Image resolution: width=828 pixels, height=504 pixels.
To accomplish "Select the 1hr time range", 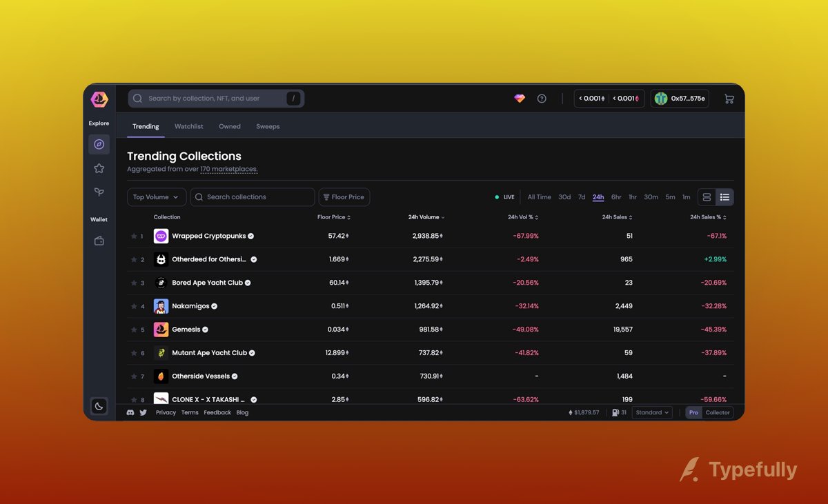I will pyautogui.click(x=633, y=197).
